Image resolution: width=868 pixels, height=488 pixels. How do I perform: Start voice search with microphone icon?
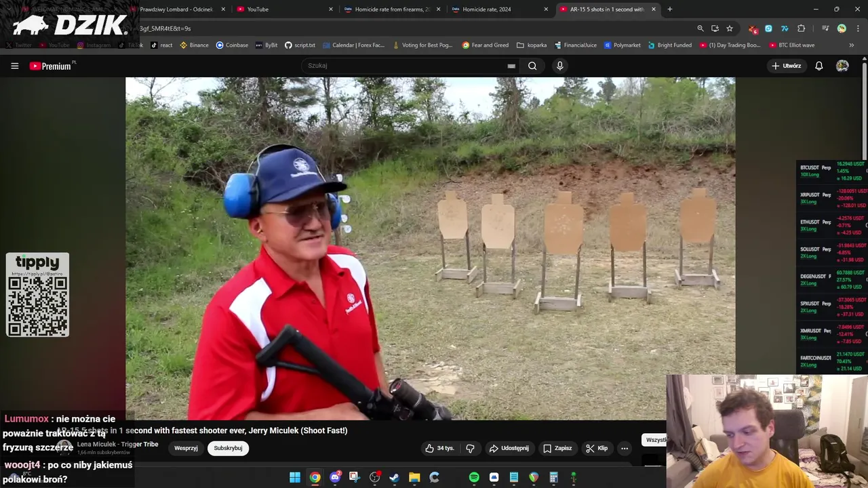(559, 66)
